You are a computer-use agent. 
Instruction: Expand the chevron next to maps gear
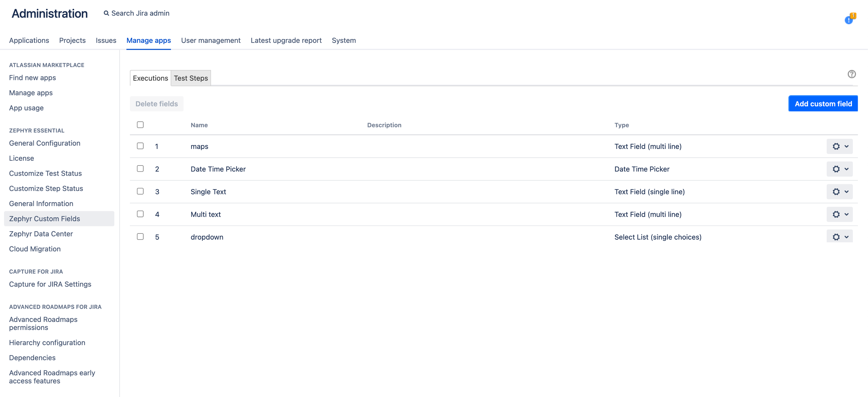pos(847,146)
